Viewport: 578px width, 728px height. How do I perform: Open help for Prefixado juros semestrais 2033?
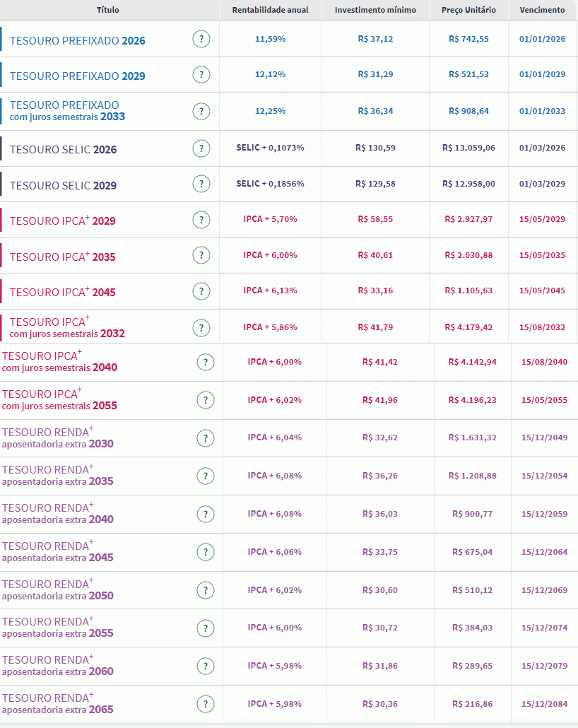pos(201,111)
